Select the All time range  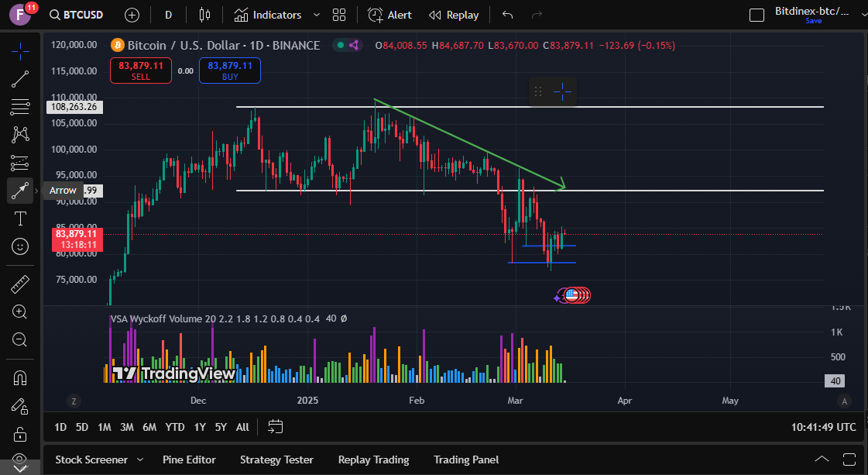point(242,427)
